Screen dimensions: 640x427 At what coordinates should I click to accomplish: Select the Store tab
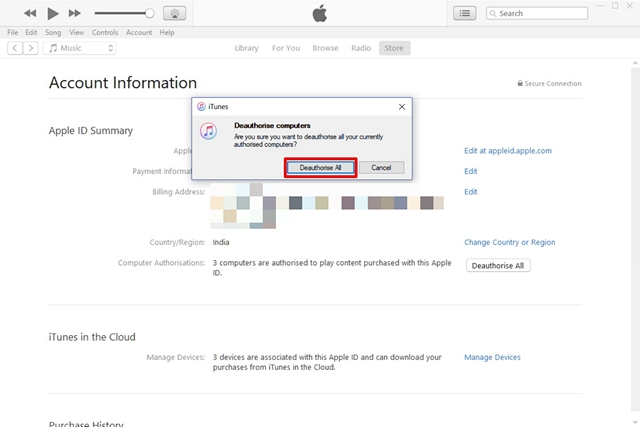click(394, 48)
